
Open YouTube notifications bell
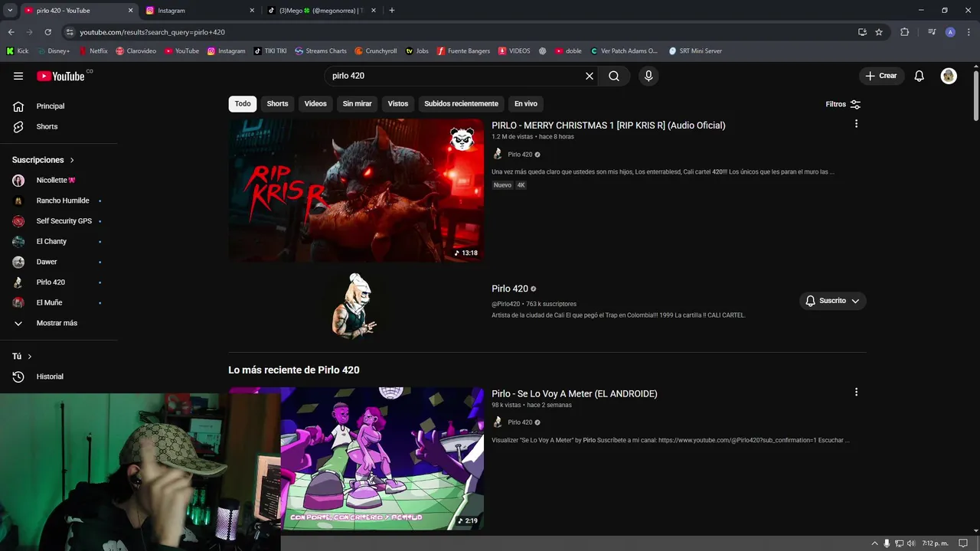pyautogui.click(x=920, y=76)
